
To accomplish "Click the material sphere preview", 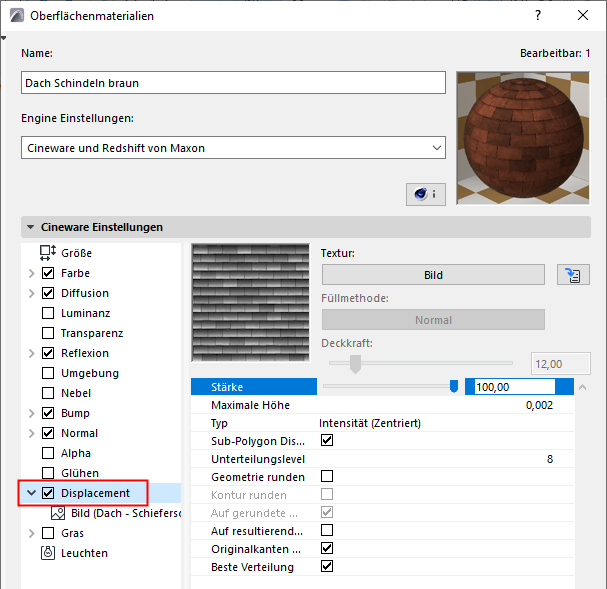I will 523,138.
